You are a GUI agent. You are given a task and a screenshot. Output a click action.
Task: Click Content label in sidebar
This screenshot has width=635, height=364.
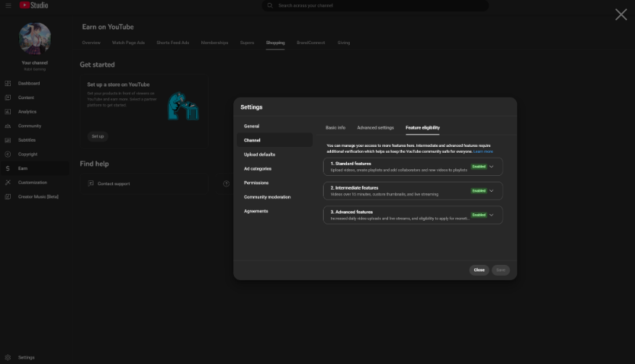click(26, 98)
